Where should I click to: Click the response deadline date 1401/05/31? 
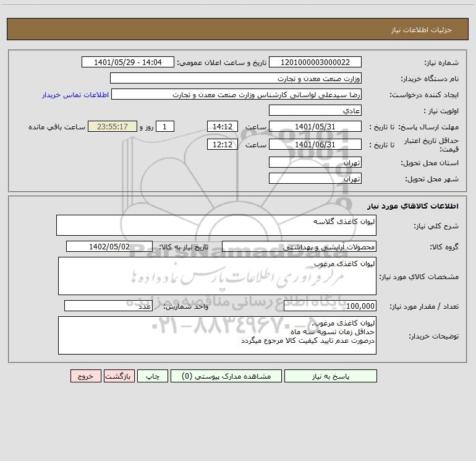tap(315, 126)
